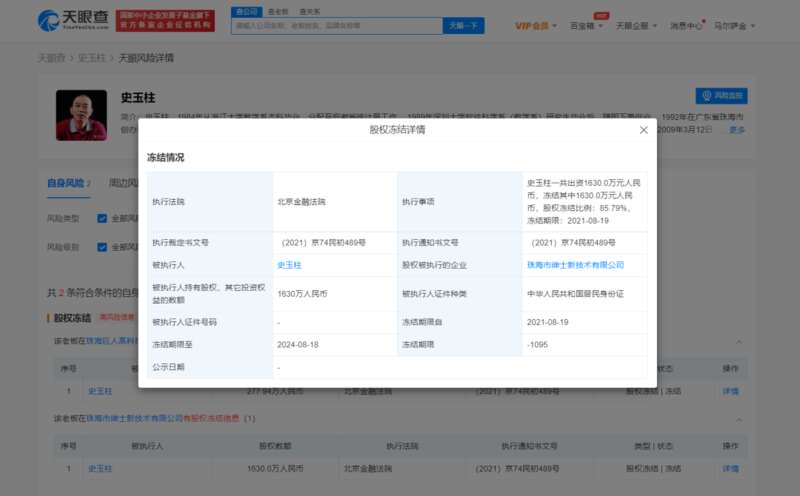Click the 冻结情况 section heading
The width and height of the screenshot is (800, 496).
pos(165,158)
